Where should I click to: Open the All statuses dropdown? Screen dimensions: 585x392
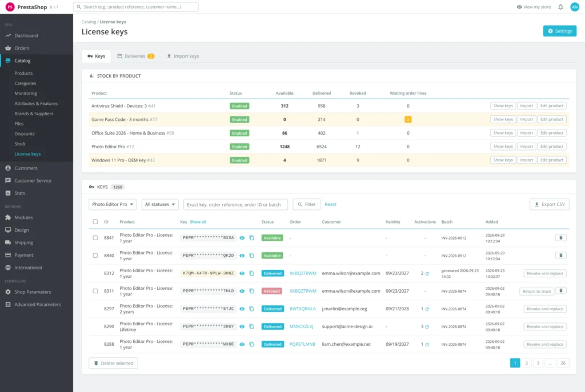(160, 204)
